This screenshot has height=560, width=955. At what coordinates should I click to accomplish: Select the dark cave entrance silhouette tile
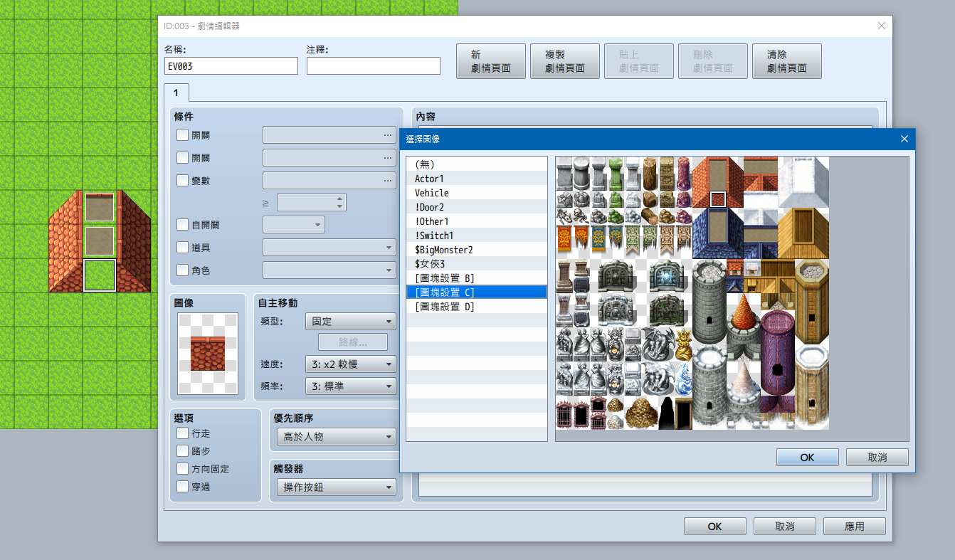pyautogui.click(x=667, y=413)
